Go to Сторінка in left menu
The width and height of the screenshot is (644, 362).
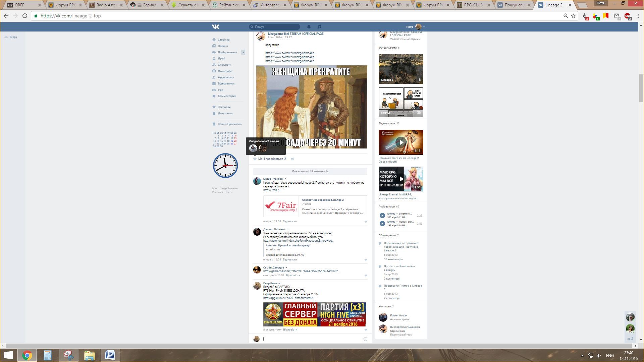(x=223, y=40)
